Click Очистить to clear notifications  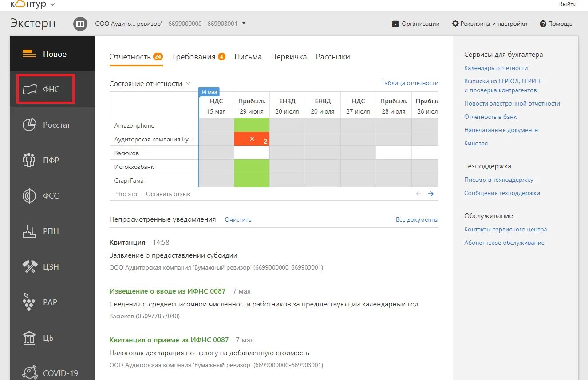coord(238,219)
